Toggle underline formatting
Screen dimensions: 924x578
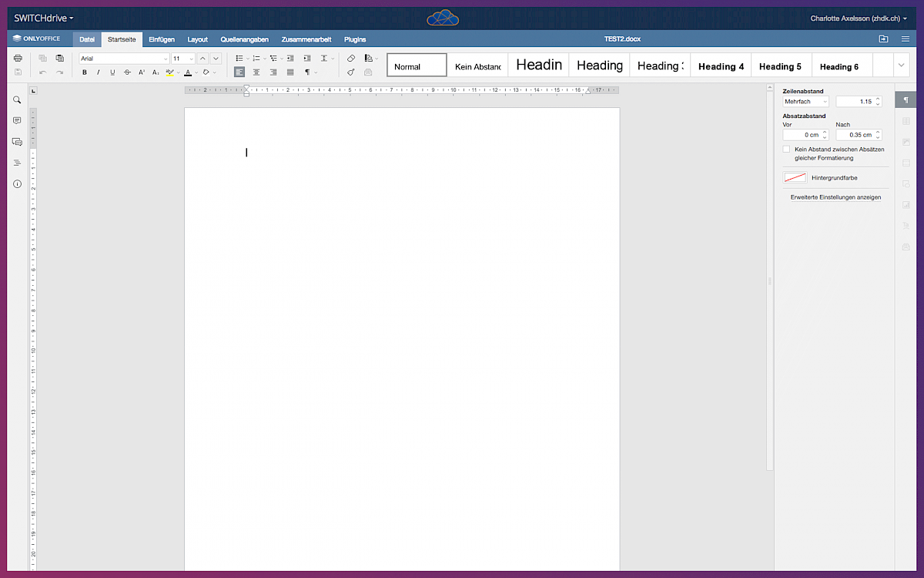(112, 72)
